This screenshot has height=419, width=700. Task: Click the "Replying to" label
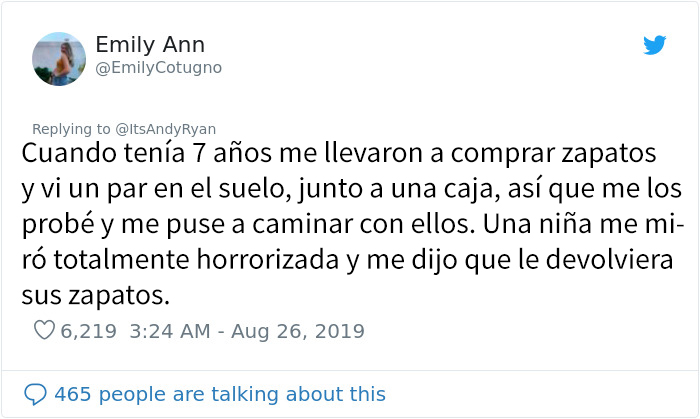(71, 129)
